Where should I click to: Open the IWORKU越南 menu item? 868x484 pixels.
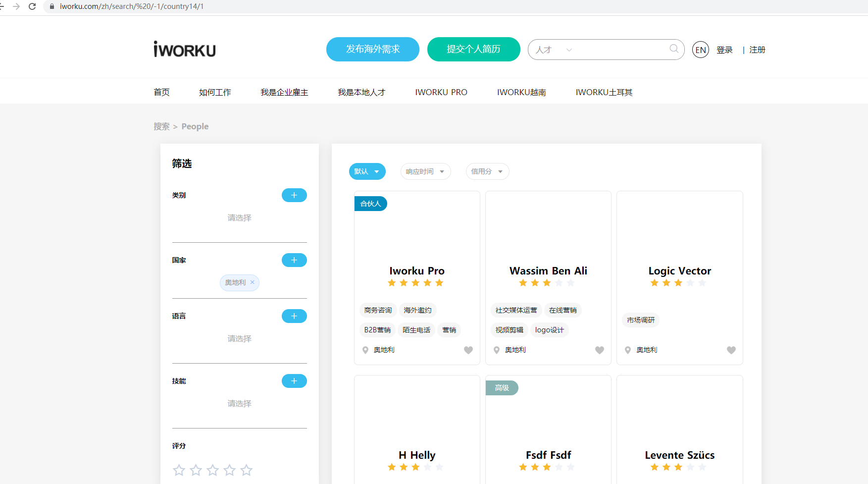pyautogui.click(x=521, y=92)
